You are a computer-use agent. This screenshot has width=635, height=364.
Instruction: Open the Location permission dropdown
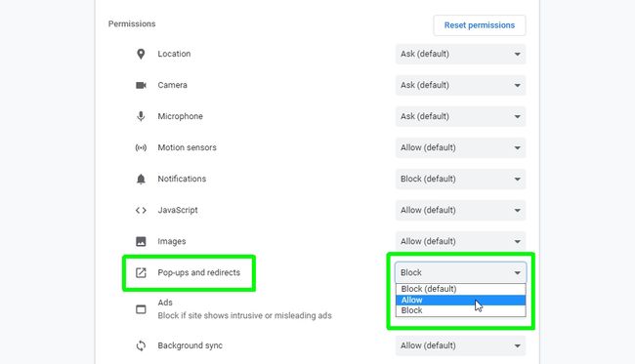click(460, 54)
